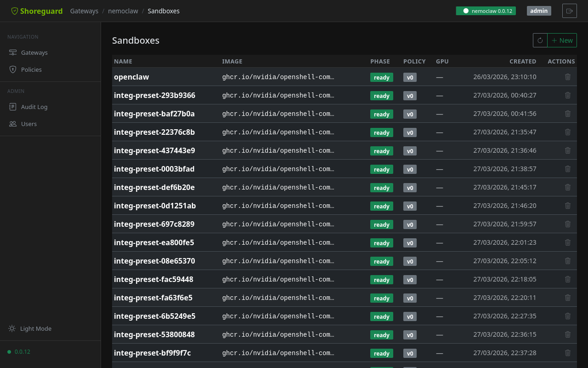Open the openclaw sandbox entry
Viewport: 588px width, 368px height.
[x=131, y=77]
